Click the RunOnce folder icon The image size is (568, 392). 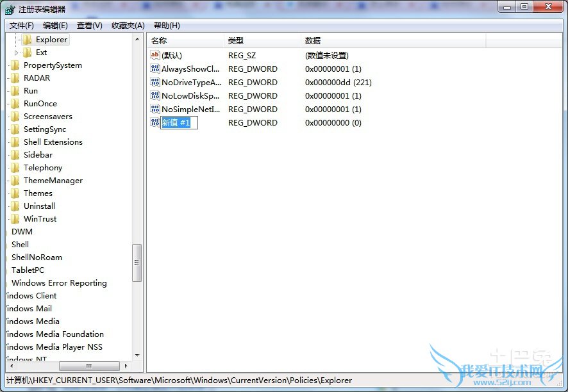[15, 104]
